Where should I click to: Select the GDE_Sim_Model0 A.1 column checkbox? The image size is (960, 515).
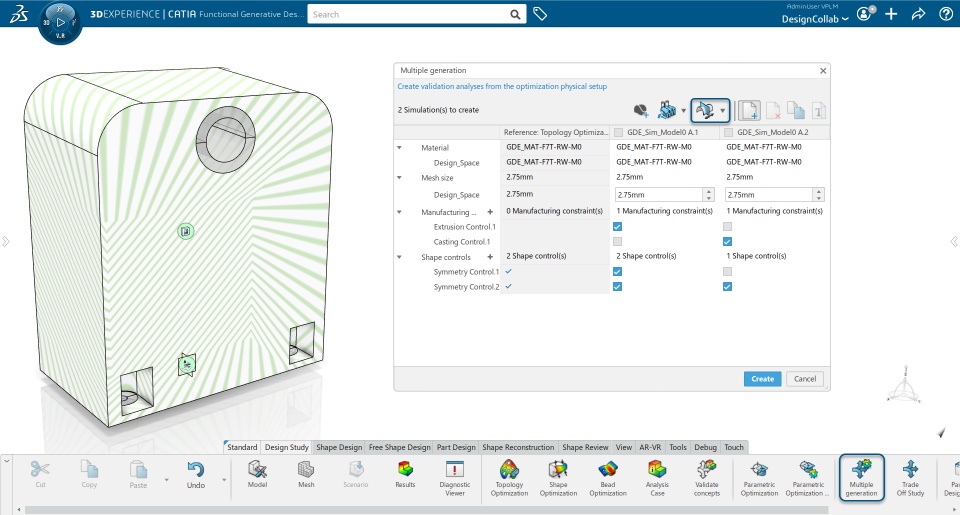click(618, 132)
